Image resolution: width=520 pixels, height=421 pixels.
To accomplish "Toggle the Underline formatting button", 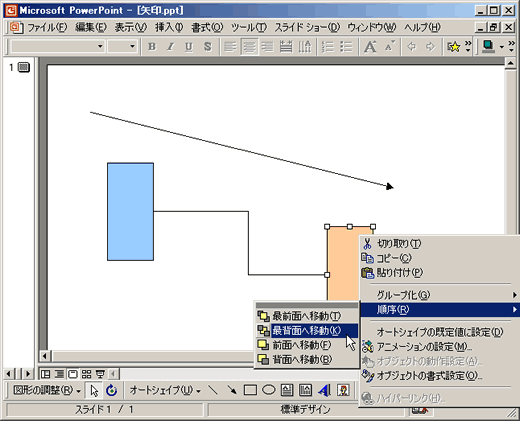I will click(x=189, y=46).
